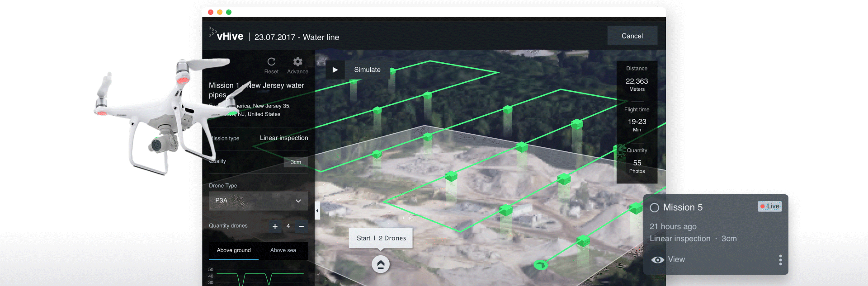This screenshot has height=286, width=868.
Task: Increase drone quantity with plus button
Action: (x=275, y=226)
